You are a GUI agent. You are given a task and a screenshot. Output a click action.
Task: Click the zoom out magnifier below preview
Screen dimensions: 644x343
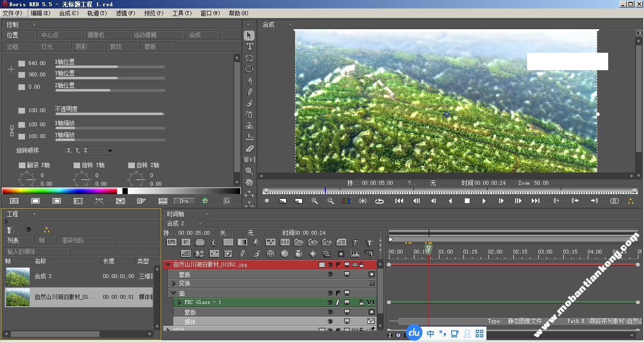330,201
